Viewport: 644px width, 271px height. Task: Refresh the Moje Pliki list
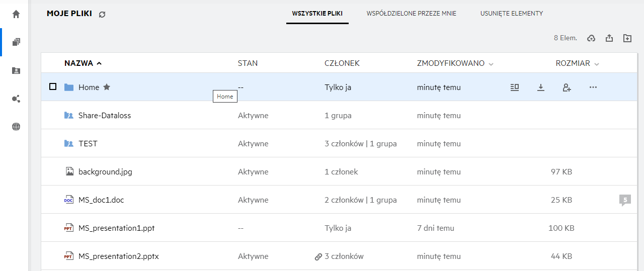(x=102, y=15)
